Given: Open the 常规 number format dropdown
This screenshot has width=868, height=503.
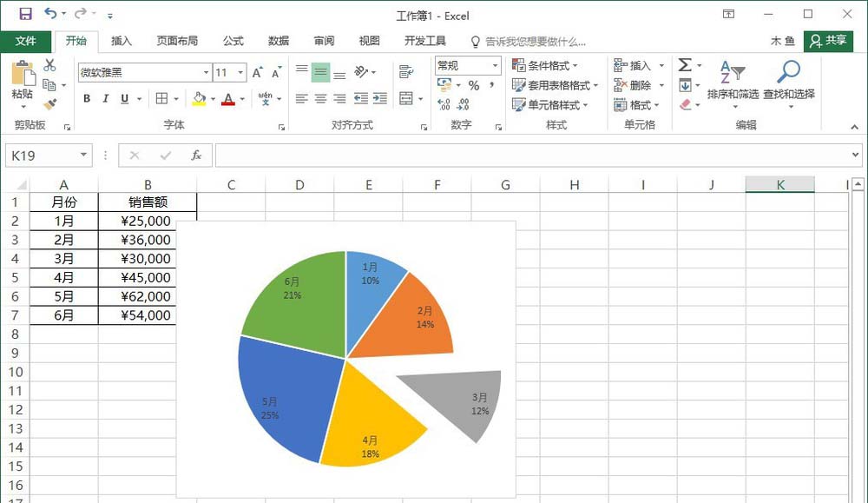Looking at the screenshot, I should (495, 65).
